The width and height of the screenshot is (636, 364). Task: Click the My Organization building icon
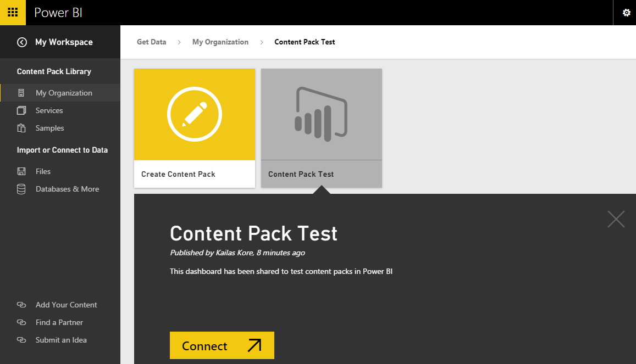click(21, 93)
